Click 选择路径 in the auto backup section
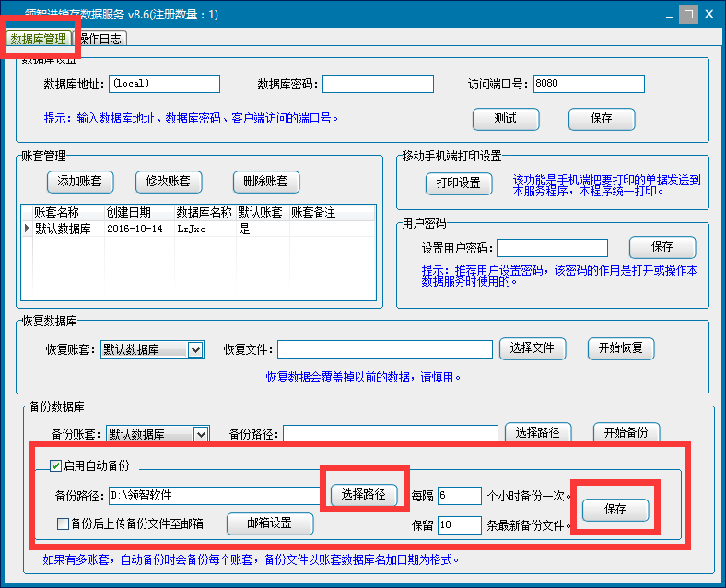The width and height of the screenshot is (726, 588). coord(364,495)
